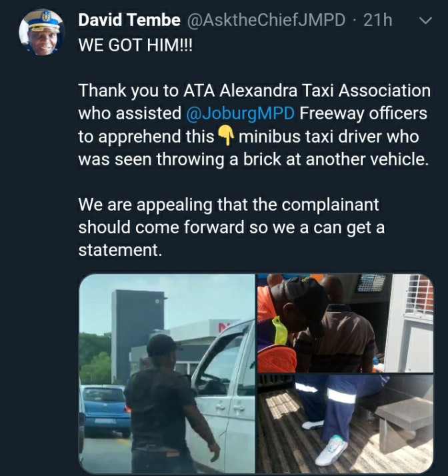Click the @AsktheChiefJMPD handle
Image resolution: width=448 pixels, height=476 pixels.
coord(266,21)
